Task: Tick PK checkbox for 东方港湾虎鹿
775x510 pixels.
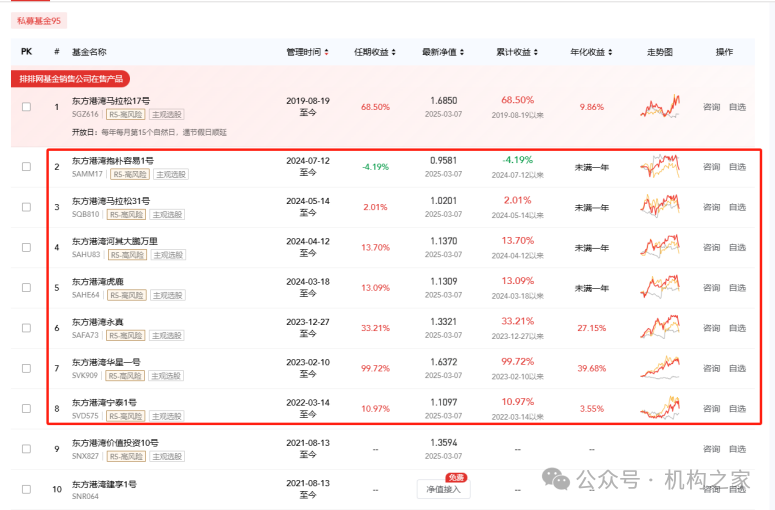Action: [27, 288]
